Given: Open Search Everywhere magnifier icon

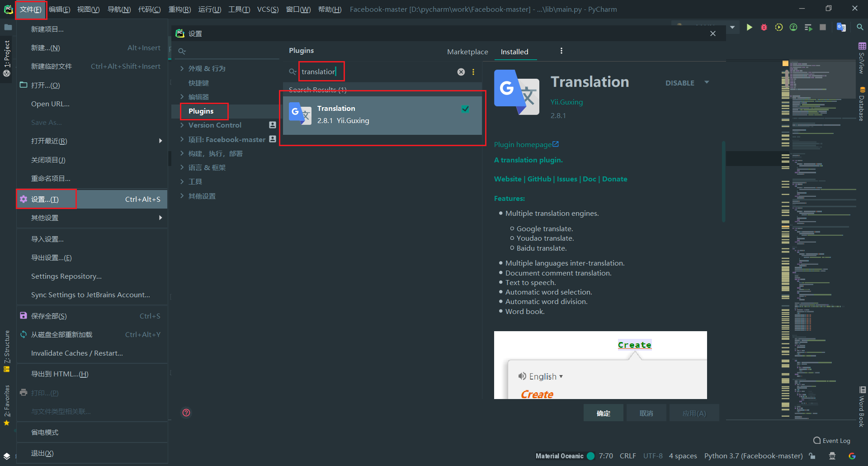Looking at the screenshot, I should (x=860, y=28).
